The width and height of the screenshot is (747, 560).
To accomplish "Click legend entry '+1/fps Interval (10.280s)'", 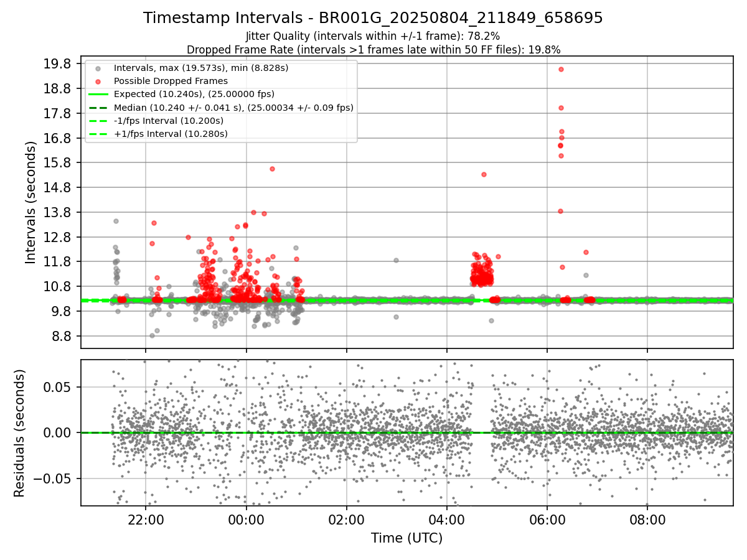I will click(171, 134).
